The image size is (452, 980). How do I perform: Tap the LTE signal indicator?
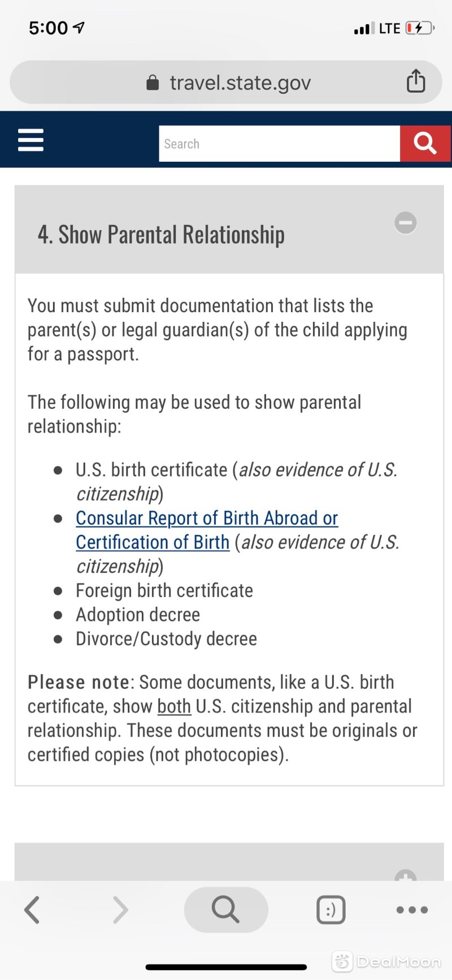coord(389,28)
